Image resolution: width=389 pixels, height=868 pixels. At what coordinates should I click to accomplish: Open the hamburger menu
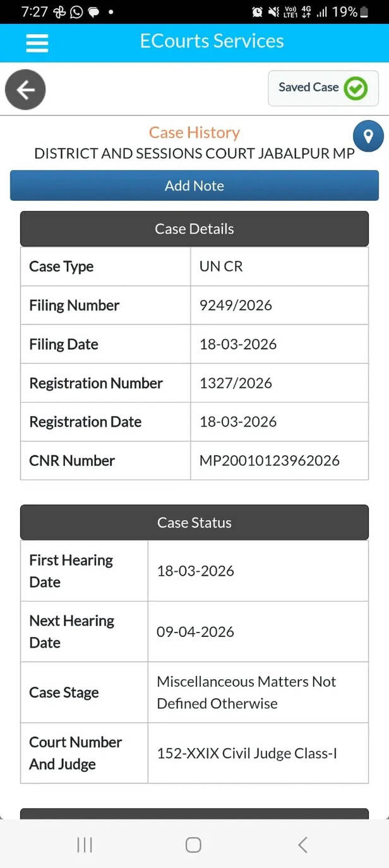coord(37,42)
